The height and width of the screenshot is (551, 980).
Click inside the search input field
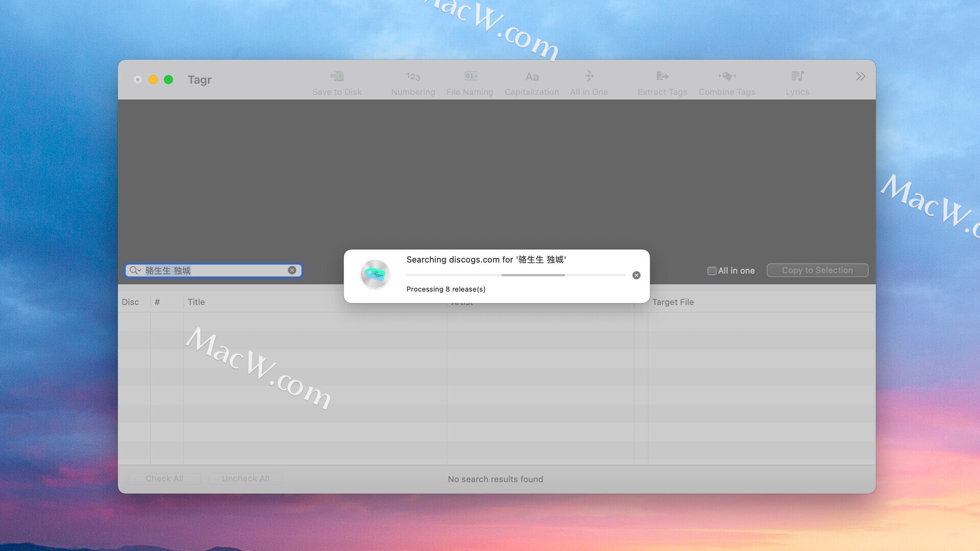tap(214, 270)
